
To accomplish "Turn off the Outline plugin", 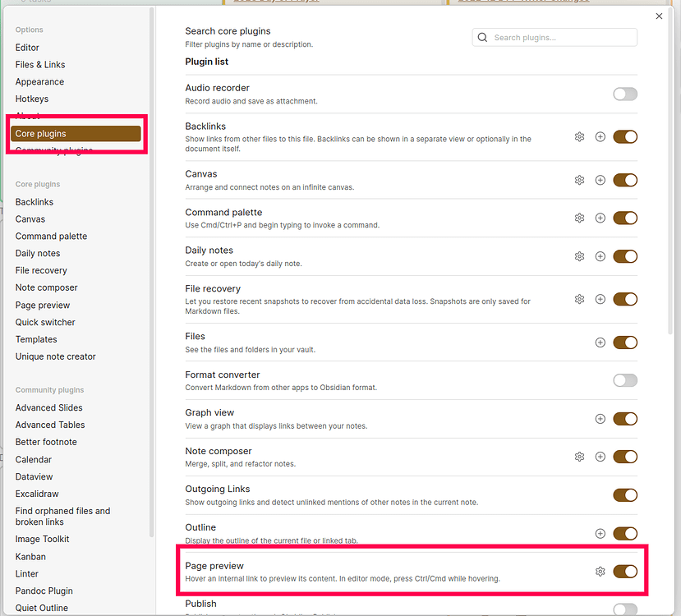I will pyautogui.click(x=625, y=534).
